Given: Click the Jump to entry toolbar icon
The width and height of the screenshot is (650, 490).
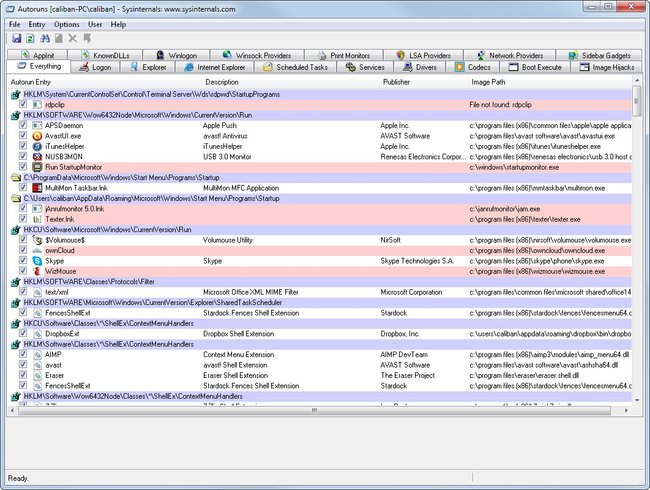Looking at the screenshot, I should pos(87,39).
